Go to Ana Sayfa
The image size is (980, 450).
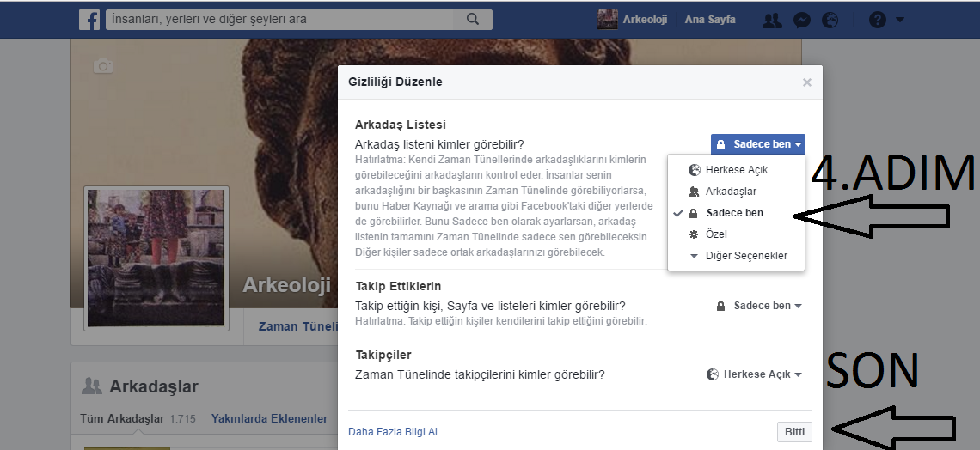(x=710, y=20)
